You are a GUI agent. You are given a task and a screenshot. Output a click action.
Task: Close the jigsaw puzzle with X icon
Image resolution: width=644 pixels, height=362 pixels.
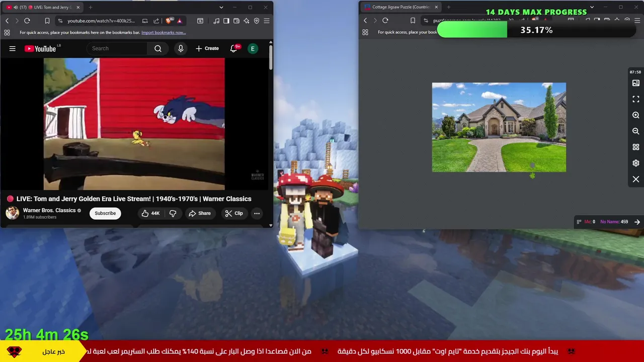[636, 179]
